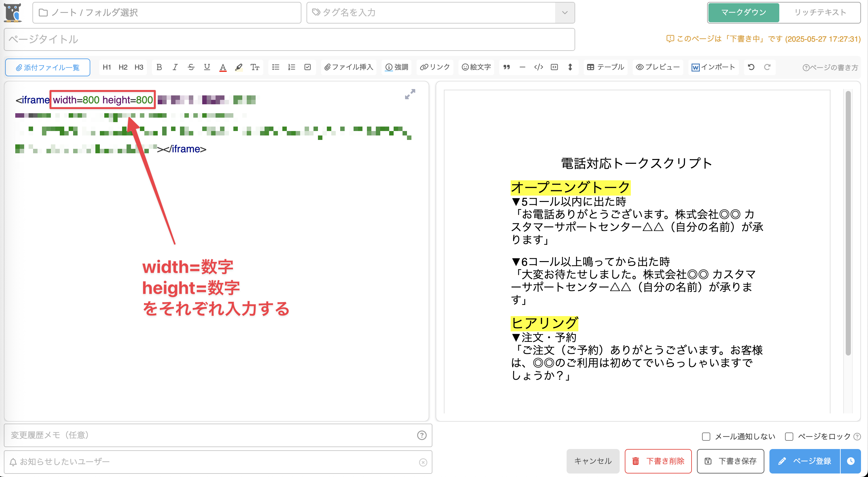Insert a numbered list
868x477 pixels.
point(292,67)
